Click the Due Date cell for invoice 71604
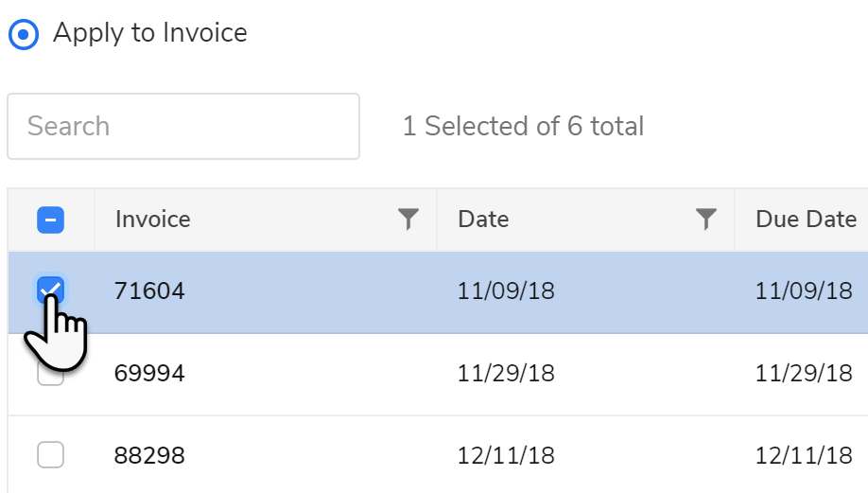Screen dimensions: 868x493 coord(804,291)
